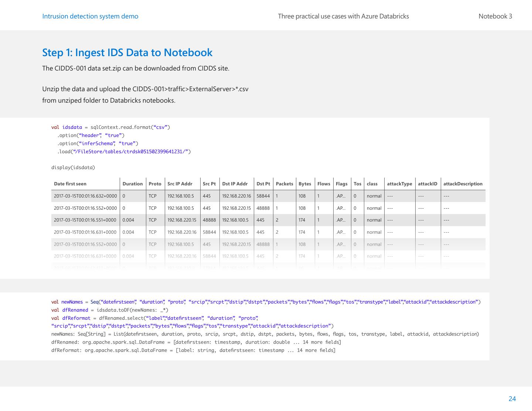Click the 'Step 1: Ingest IDS Data to Notebook' heading
532x411 pixels.
[x=127, y=52]
